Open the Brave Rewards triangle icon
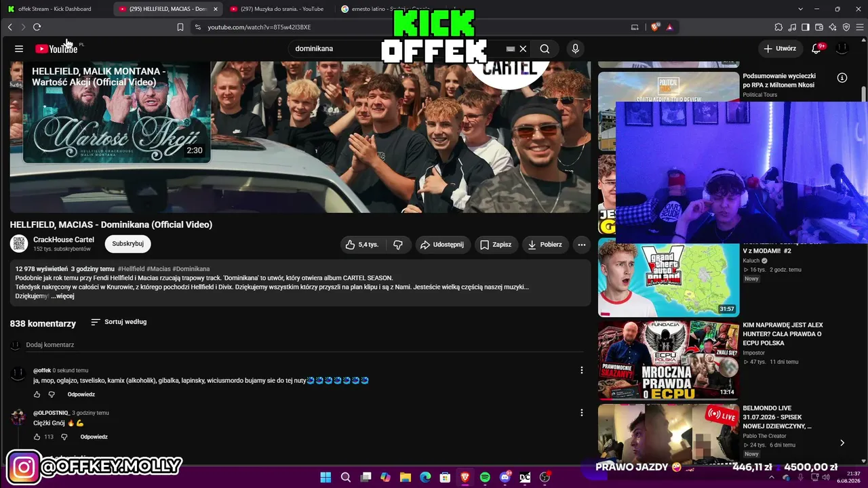Viewport: 868px width, 488px height. click(x=669, y=27)
